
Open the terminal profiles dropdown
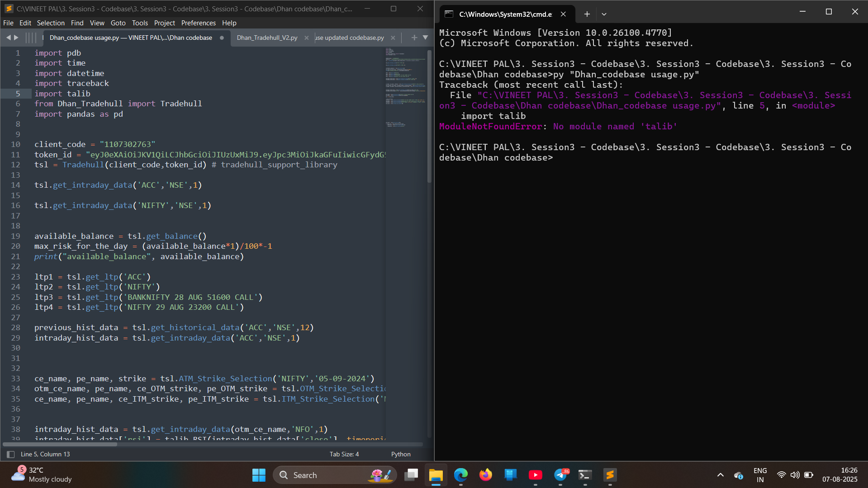604,14
